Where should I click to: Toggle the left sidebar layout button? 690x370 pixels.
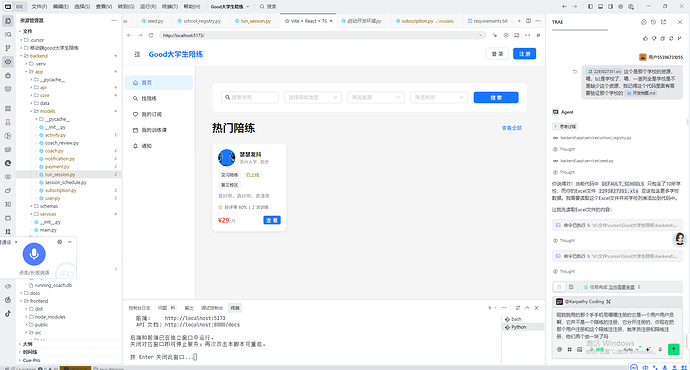click(590, 7)
